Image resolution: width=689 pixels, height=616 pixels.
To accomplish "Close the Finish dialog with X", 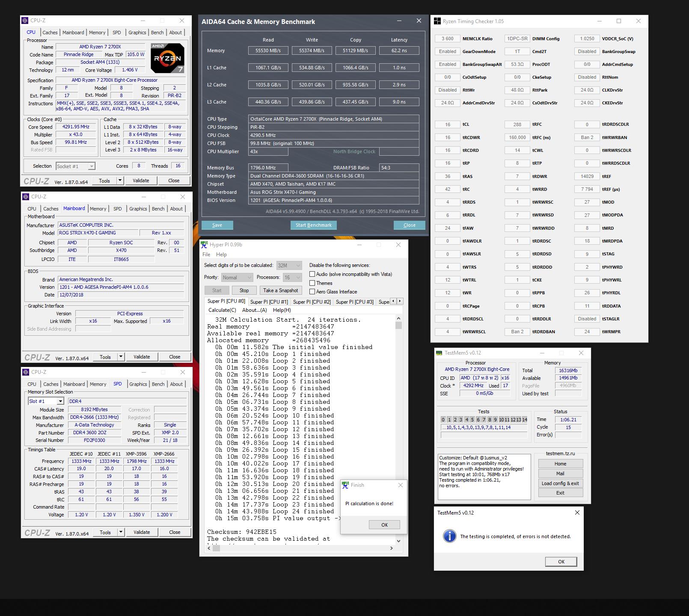I will pos(401,485).
